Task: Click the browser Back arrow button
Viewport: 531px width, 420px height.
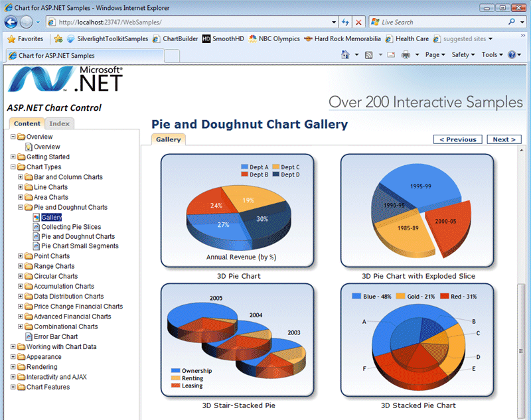Action: click(11, 23)
